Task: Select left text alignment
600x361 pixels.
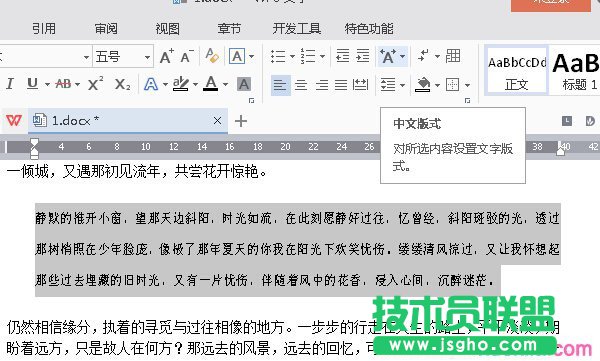Action: pyautogui.click(x=280, y=85)
